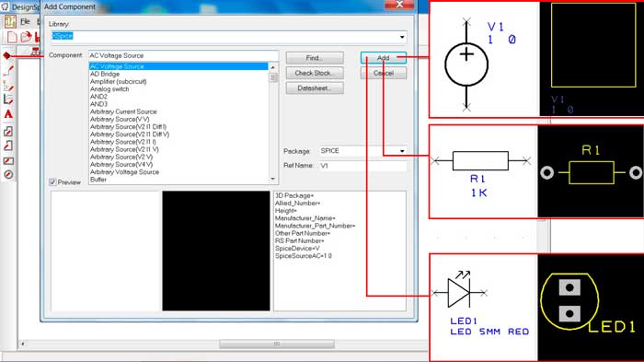Select 'Arbitrary Source(V2 I1 V)' in list
This screenshot has width=644, height=362.
[124, 149]
